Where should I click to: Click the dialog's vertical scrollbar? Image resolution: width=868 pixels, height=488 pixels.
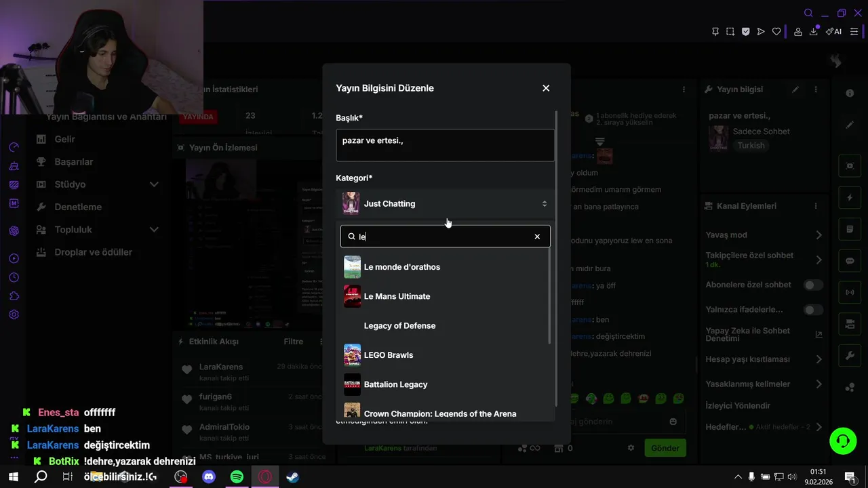tap(557, 258)
